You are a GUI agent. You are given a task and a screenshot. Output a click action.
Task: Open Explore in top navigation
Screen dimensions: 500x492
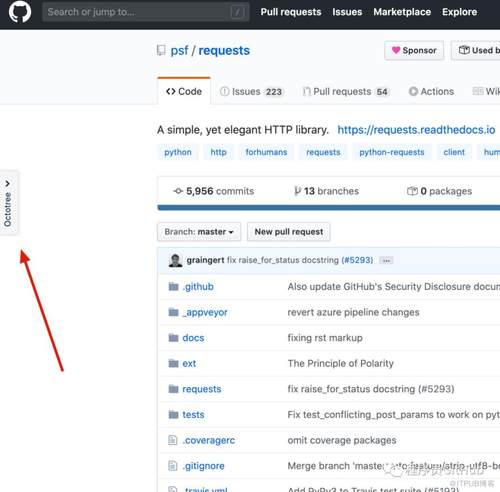[459, 12]
